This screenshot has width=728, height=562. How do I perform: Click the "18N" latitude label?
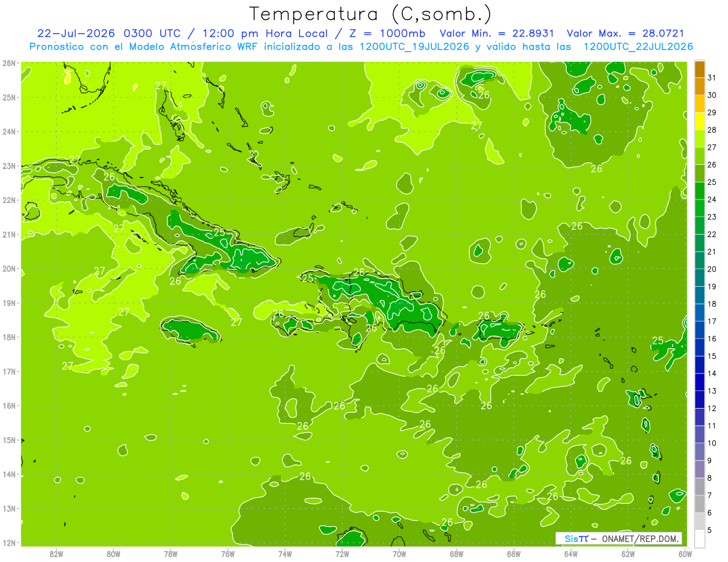[8, 337]
